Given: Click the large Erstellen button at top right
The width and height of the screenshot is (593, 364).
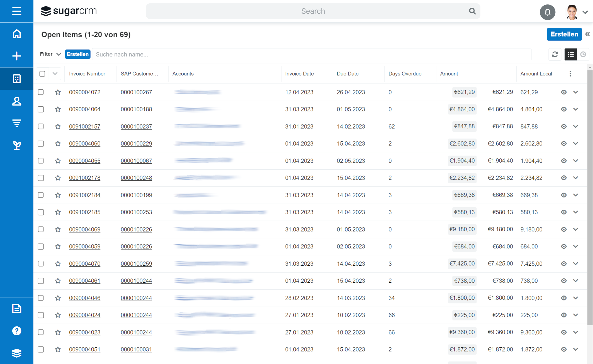Looking at the screenshot, I should coord(564,34).
